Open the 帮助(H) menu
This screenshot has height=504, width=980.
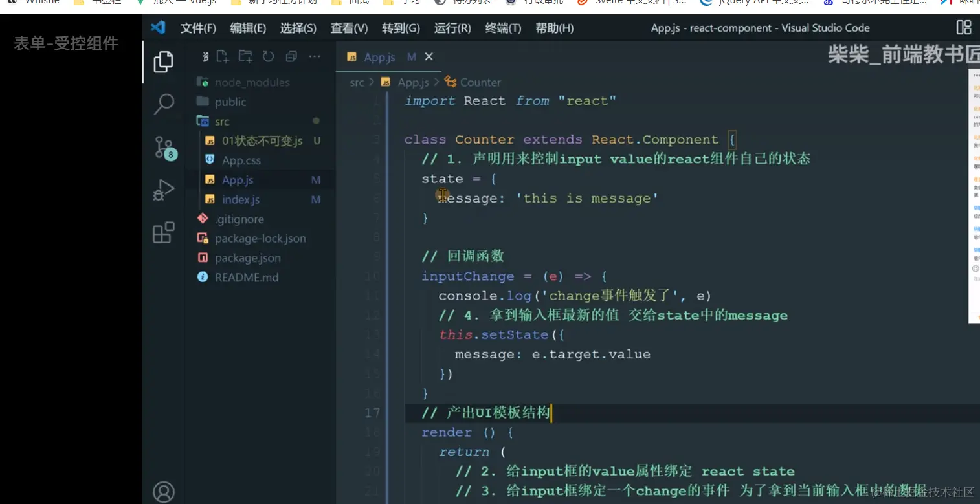(x=555, y=28)
